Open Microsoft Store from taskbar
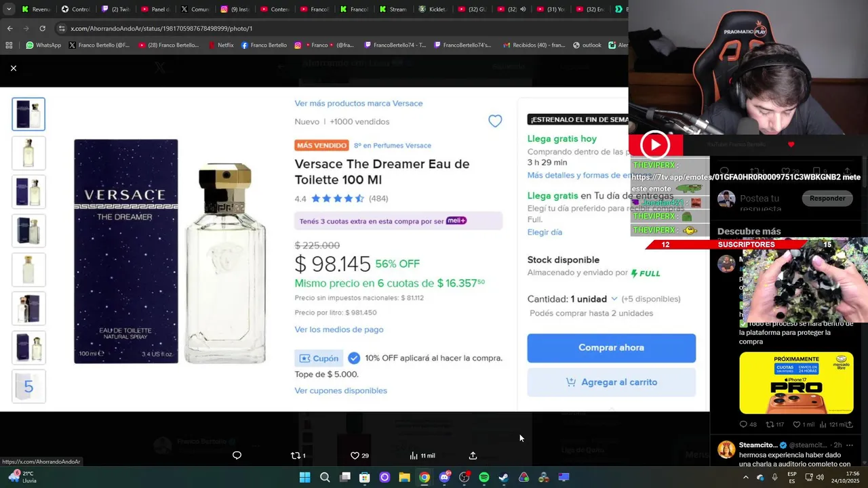 pos(365,477)
